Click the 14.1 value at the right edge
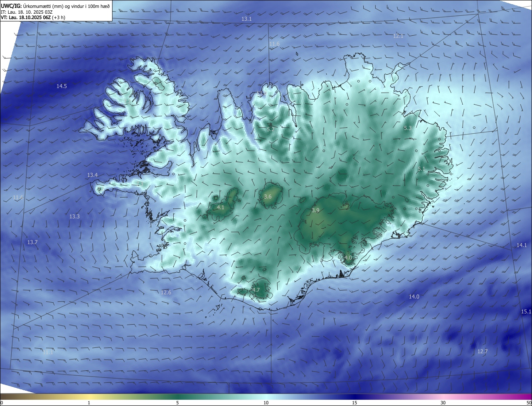The width and height of the screenshot is (532, 406). click(522, 245)
